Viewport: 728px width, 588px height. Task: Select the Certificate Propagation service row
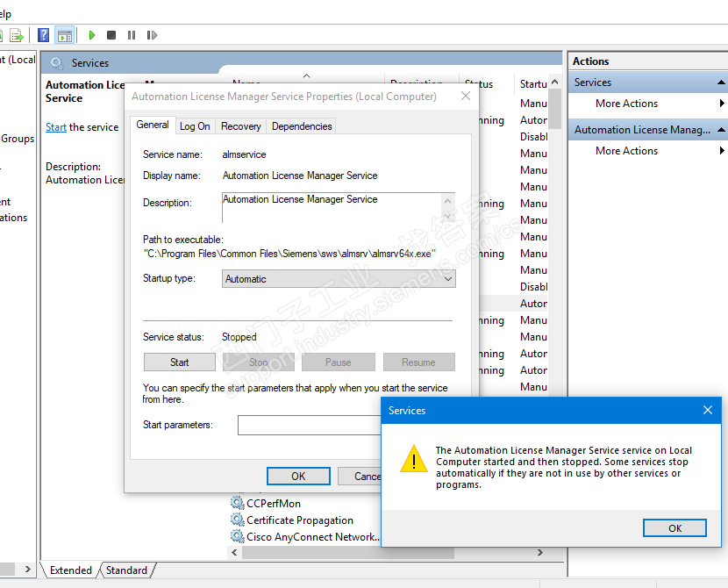305,520
